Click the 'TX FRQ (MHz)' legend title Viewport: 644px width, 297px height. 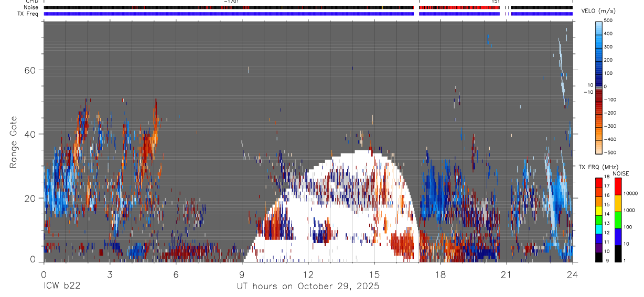pos(598,167)
